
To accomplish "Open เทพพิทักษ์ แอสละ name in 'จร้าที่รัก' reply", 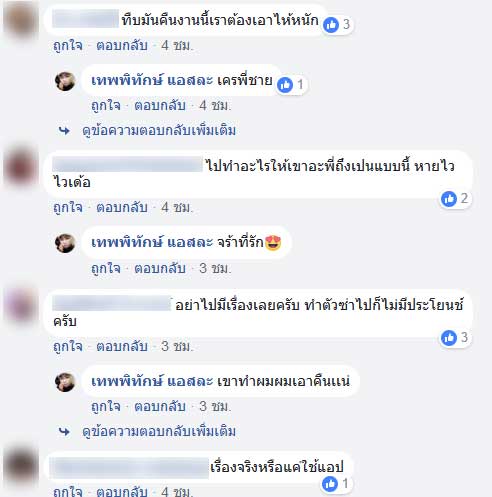I will point(152,243).
